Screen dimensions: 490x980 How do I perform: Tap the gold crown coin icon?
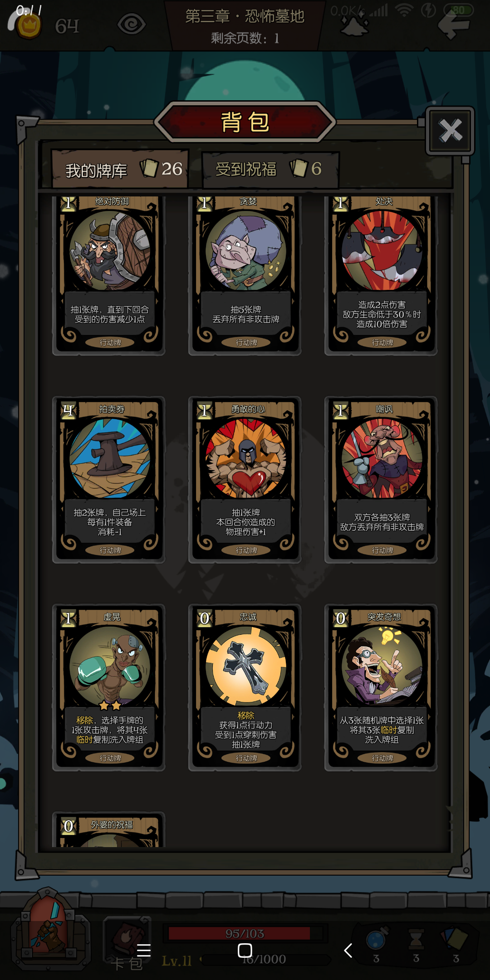point(29,25)
